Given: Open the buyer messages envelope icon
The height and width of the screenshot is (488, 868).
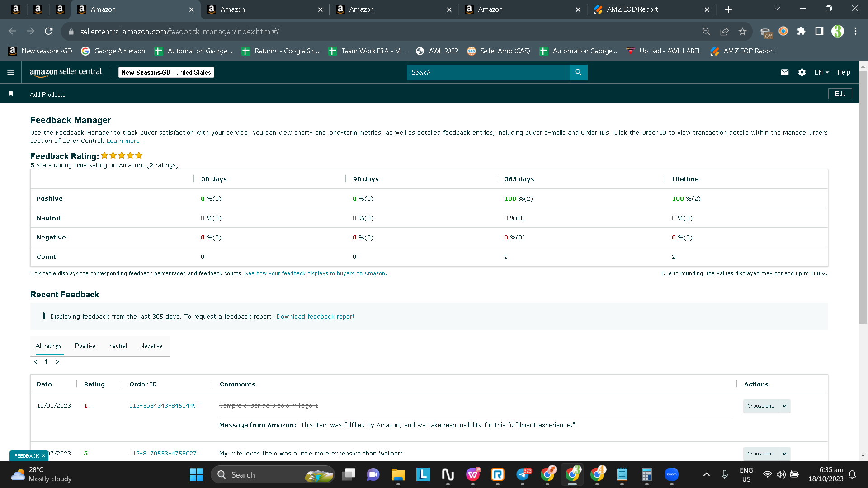Looking at the screenshot, I should pos(785,72).
